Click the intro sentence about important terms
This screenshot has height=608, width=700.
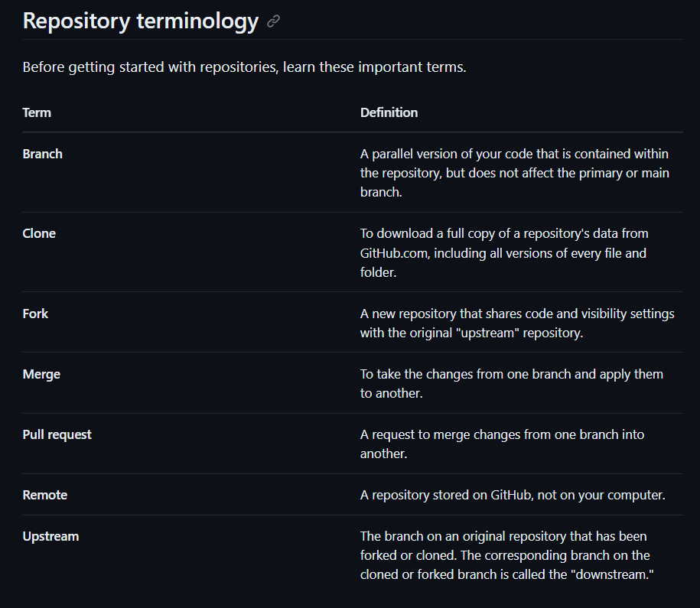tap(244, 67)
